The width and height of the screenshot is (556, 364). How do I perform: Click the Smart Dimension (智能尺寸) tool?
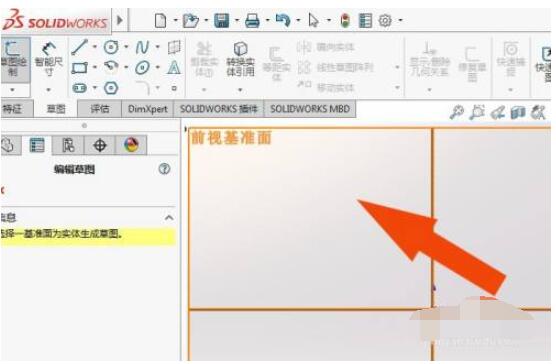(x=49, y=59)
